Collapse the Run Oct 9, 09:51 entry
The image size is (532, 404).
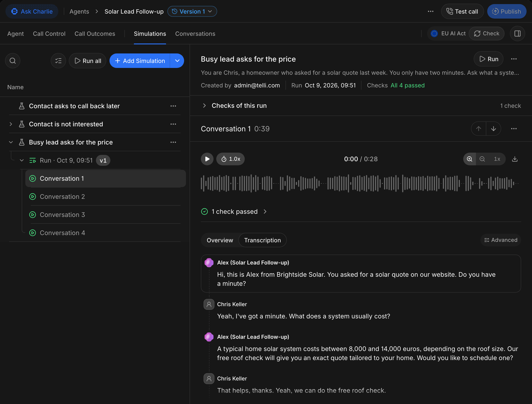tap(22, 160)
